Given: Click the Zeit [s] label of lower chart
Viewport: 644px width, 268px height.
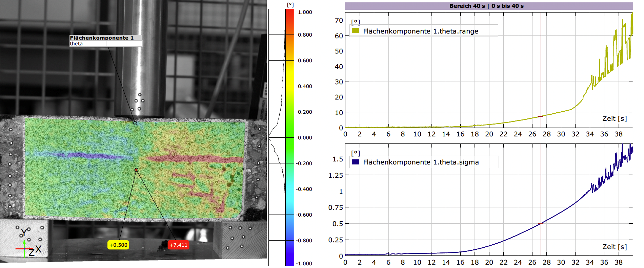Looking at the screenshot, I should 615,247.
